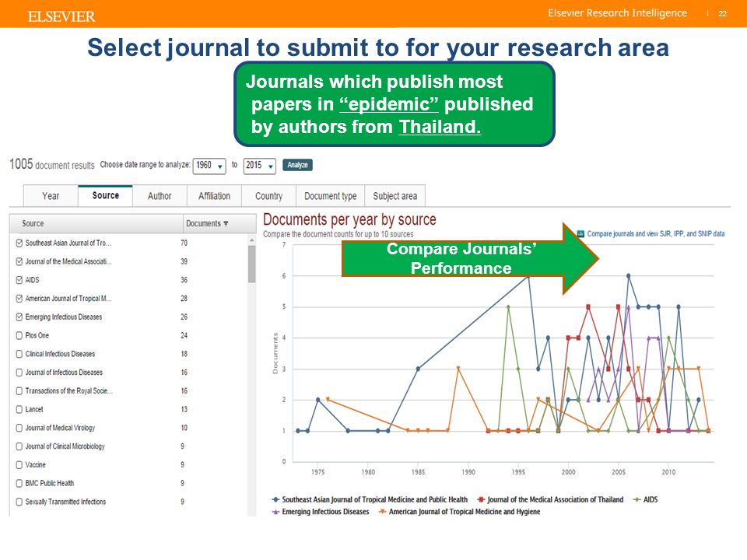The height and width of the screenshot is (560, 747).
Task: Check Clinical Infectious Diseases checkbox
Action: 19,354
